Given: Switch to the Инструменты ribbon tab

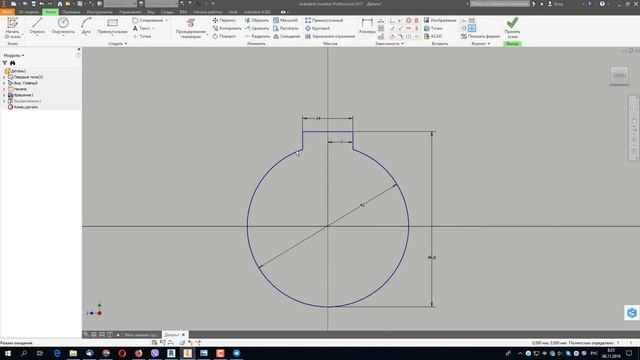Looking at the screenshot, I should click(99, 12).
